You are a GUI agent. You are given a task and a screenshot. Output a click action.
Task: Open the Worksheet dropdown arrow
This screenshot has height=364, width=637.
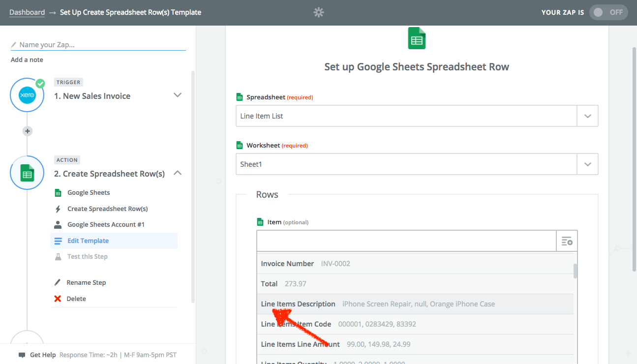click(587, 164)
